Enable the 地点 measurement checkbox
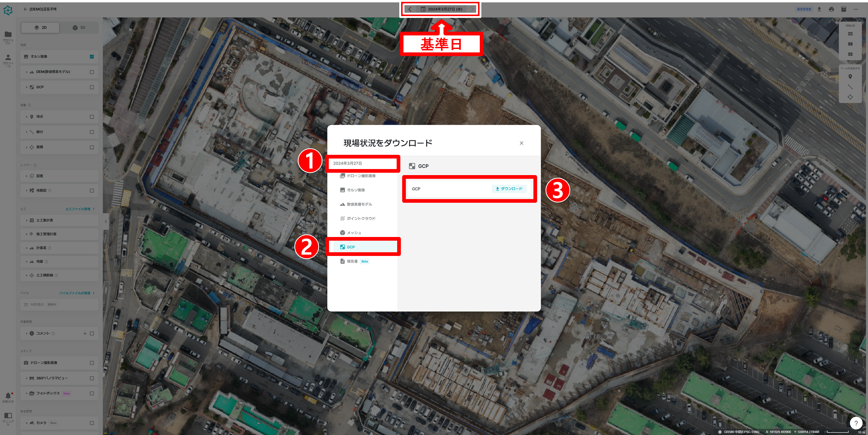868x435 pixels. (92, 117)
